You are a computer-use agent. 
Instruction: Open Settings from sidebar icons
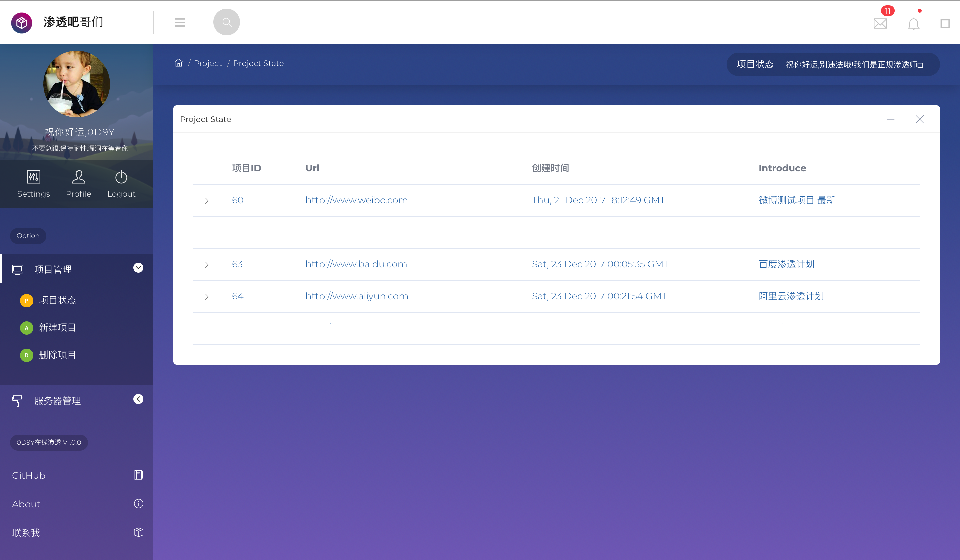34,184
